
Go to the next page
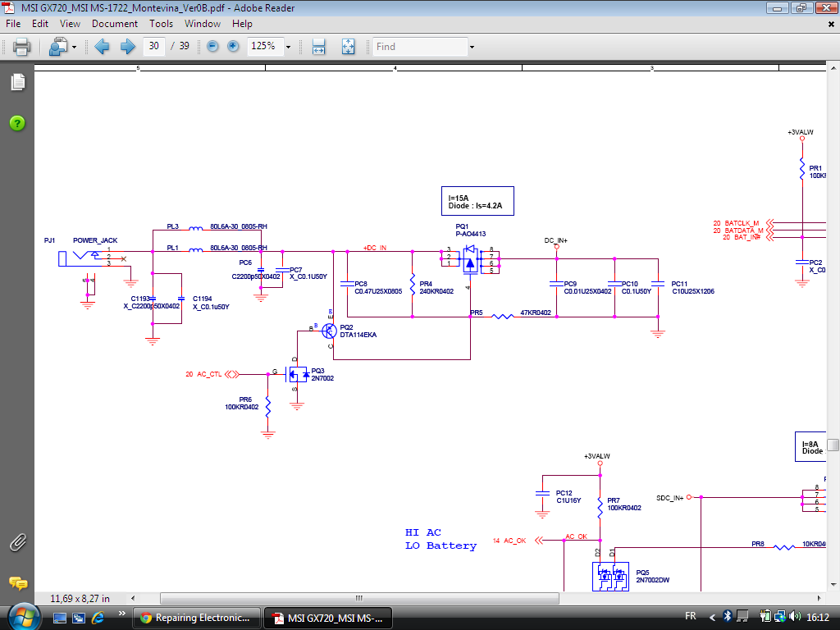(x=127, y=47)
